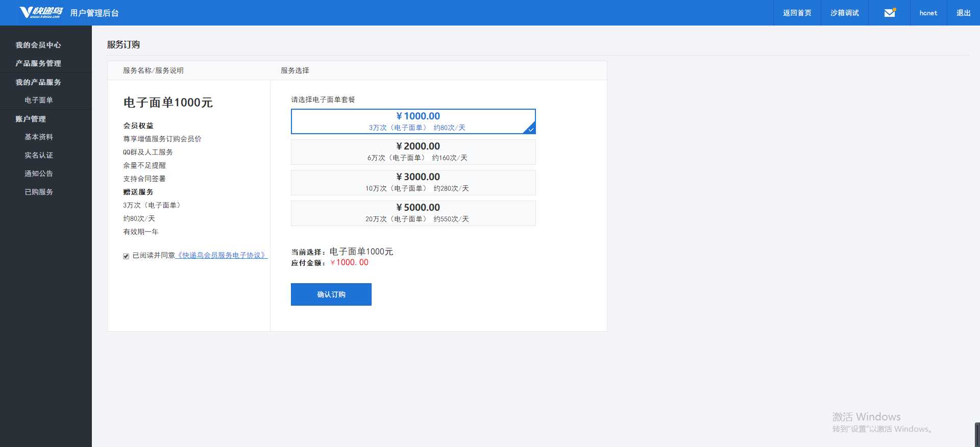The width and height of the screenshot is (980, 447).
Task: Open 我的产品服务 sidebar section
Action: (x=38, y=82)
